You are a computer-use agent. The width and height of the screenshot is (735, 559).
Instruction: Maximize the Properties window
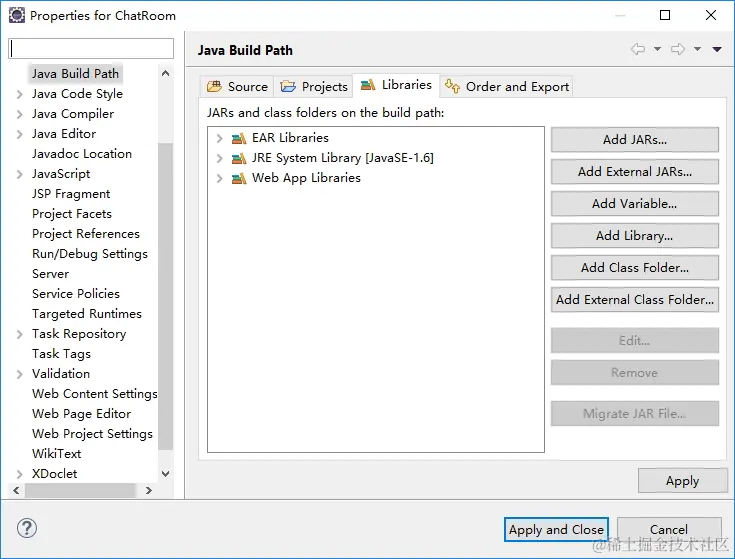coord(665,15)
